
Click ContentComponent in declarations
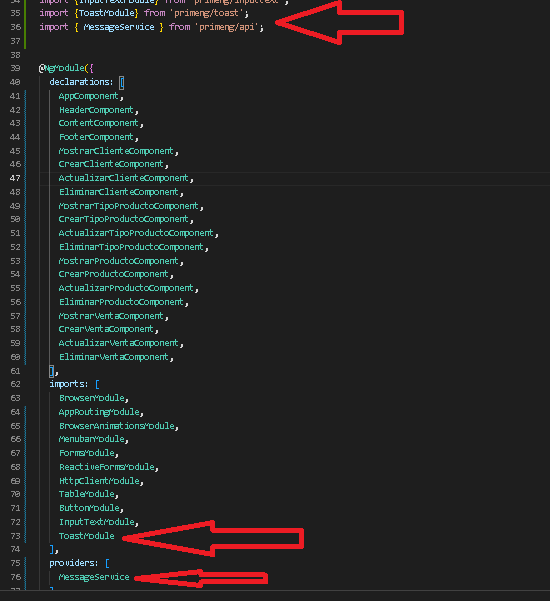(x=99, y=123)
